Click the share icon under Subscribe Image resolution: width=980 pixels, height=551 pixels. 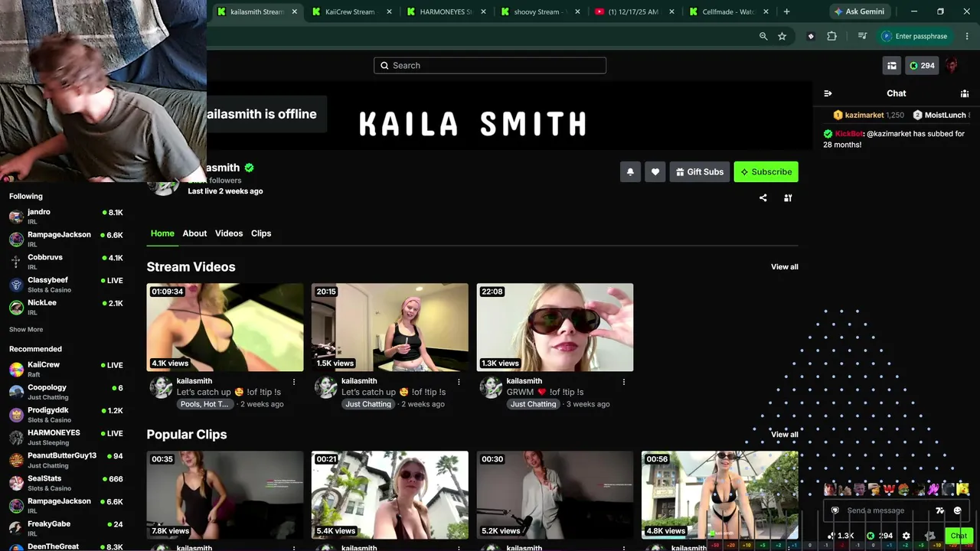(763, 197)
